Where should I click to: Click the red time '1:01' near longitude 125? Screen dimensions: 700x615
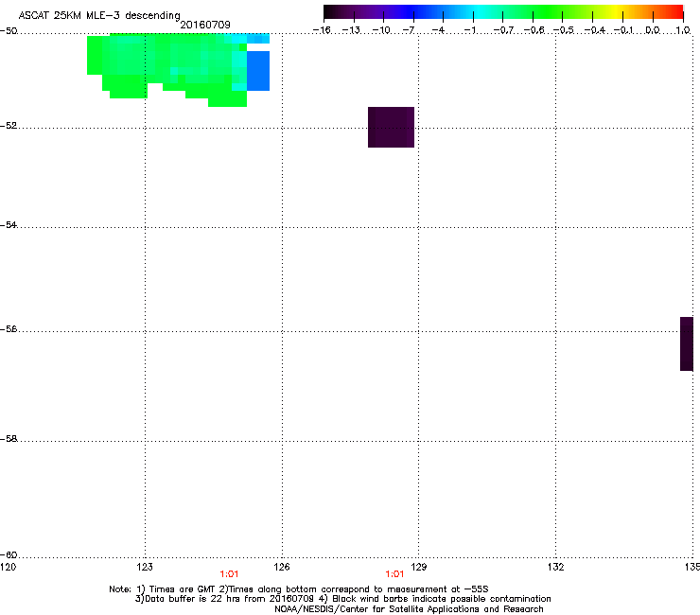[229, 574]
